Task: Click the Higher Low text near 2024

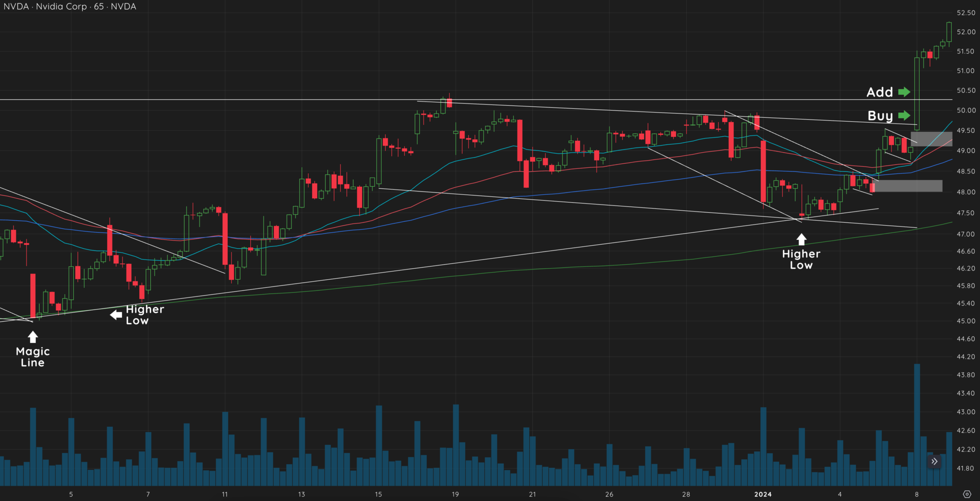Action: click(801, 260)
